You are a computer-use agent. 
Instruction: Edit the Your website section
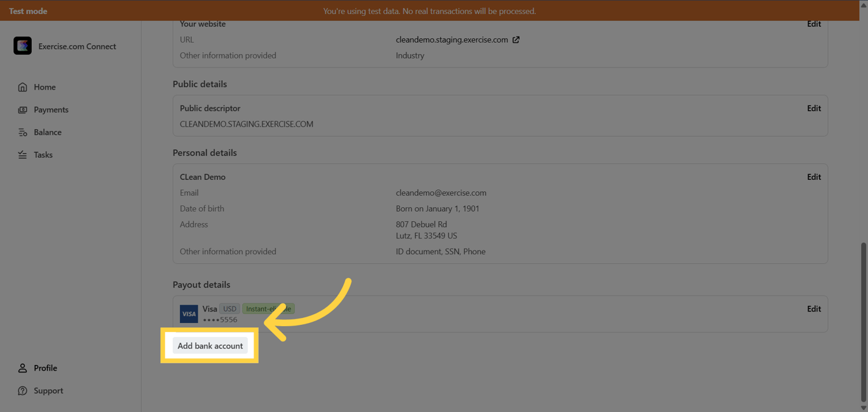(x=813, y=24)
